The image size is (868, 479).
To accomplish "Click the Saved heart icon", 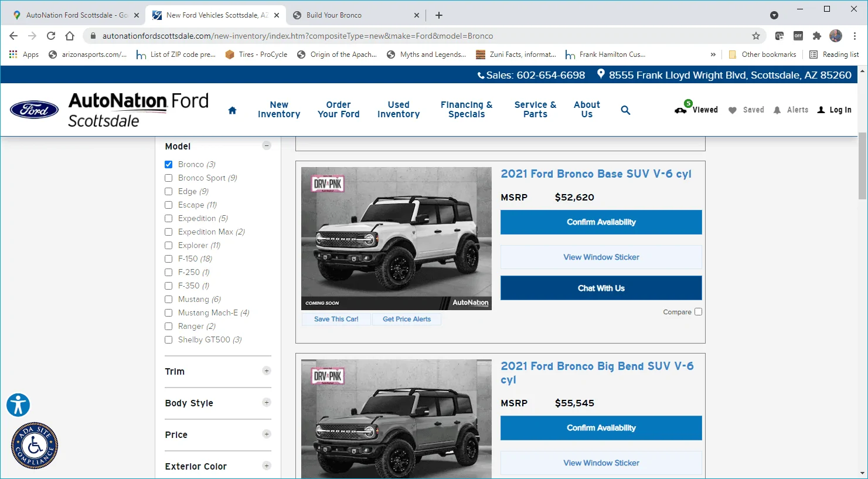I will (732, 110).
